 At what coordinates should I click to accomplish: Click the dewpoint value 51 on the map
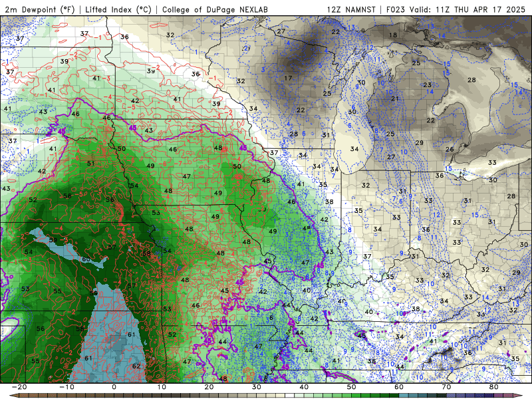point(90,163)
